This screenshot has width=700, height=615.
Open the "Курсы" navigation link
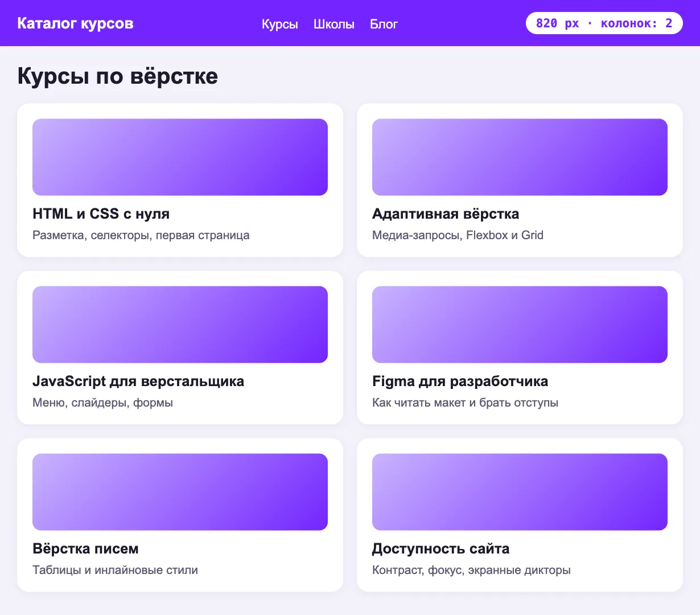pos(279,24)
